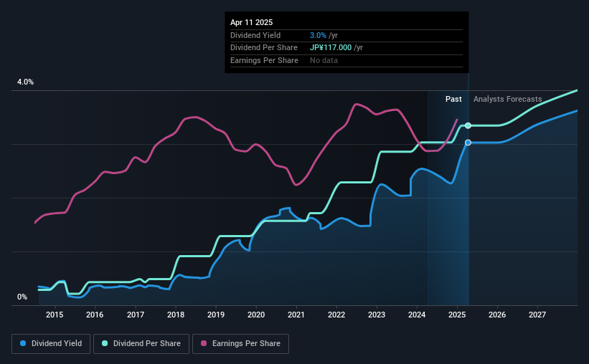Click the 4.0% y-axis label
The width and height of the screenshot is (589, 364).
tap(25, 82)
